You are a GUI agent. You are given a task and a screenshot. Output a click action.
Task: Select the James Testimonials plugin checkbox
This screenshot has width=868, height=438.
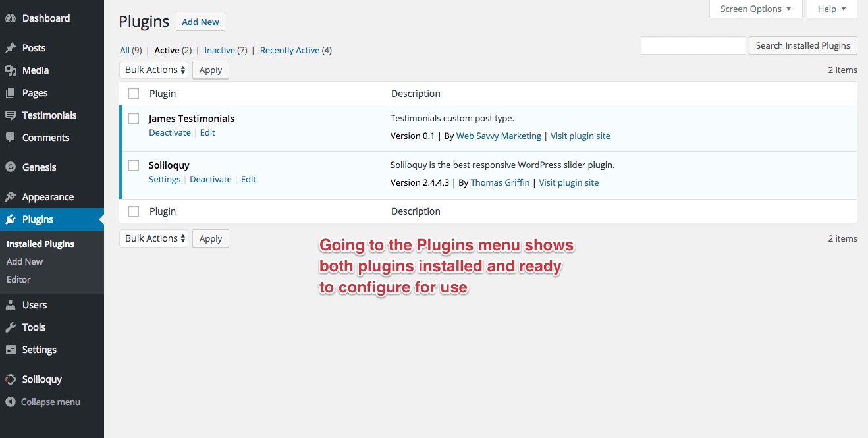(x=134, y=119)
